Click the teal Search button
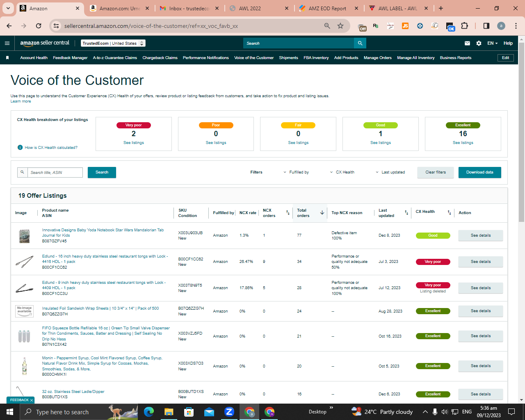The width and height of the screenshot is (525, 420). 102,172
